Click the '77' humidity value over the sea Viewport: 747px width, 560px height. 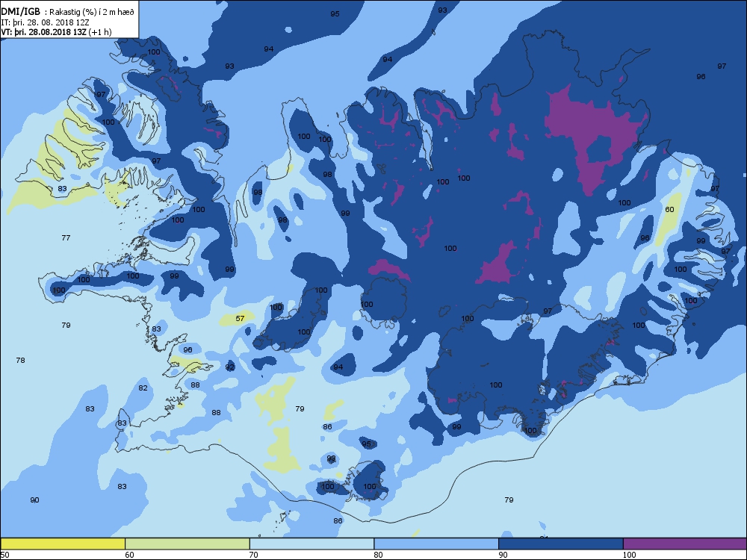point(66,237)
